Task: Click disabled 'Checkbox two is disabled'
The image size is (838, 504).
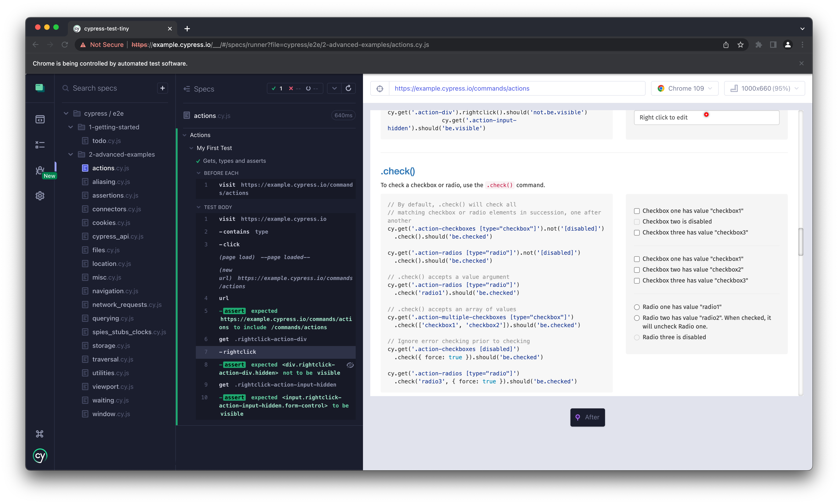Action: [x=636, y=222]
